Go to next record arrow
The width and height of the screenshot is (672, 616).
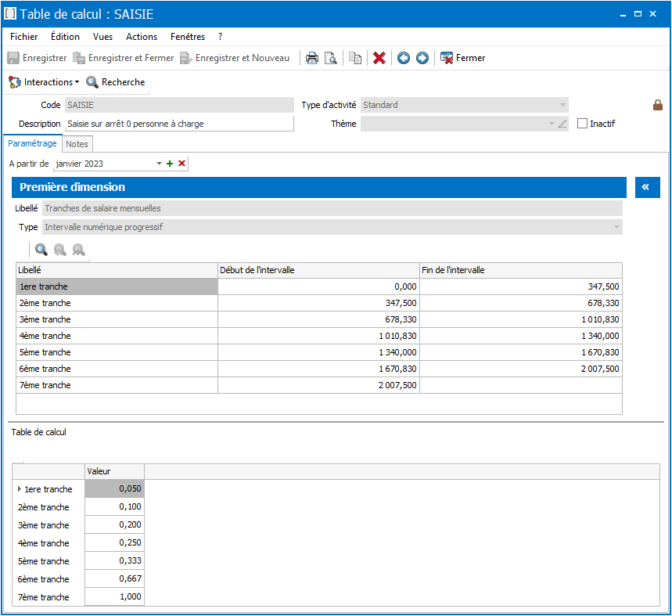(422, 58)
